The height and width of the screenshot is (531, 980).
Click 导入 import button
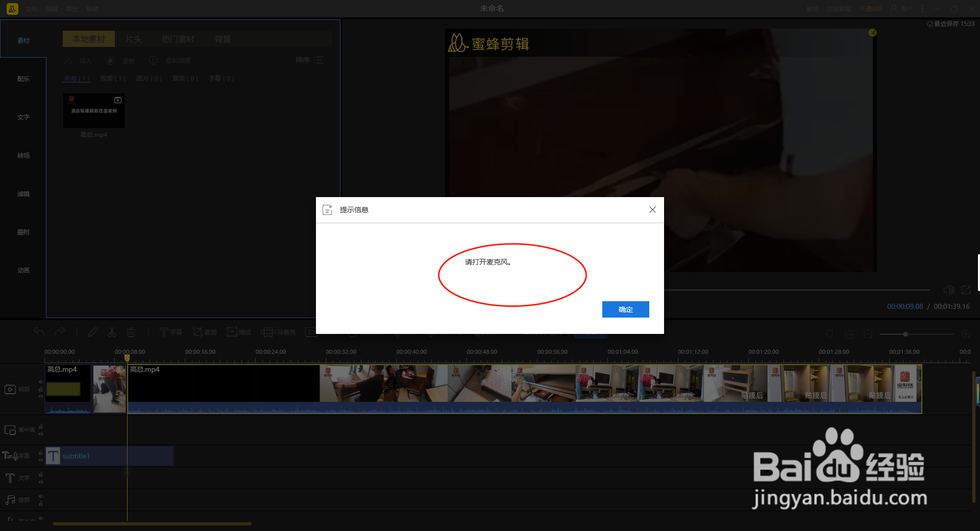(78, 61)
